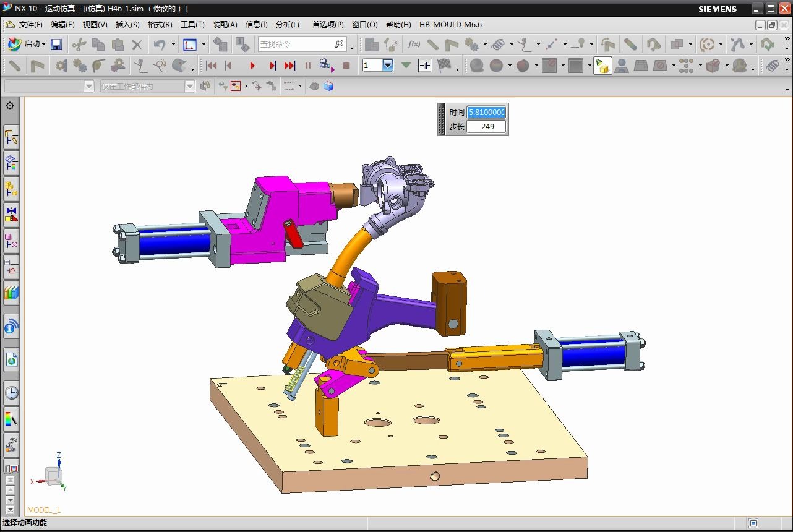Open the Web Browser sidebar icon

click(11, 359)
